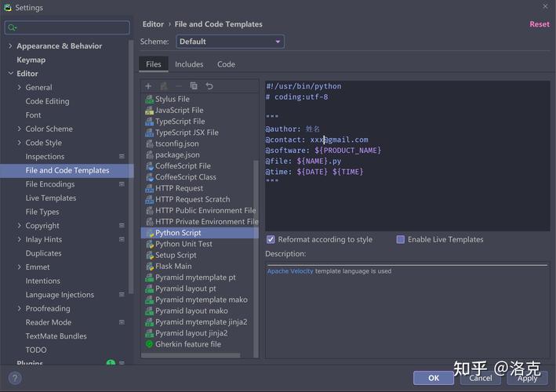The image size is (556, 392).
Task: Expand the Color Scheme subsection
Action: [19, 129]
